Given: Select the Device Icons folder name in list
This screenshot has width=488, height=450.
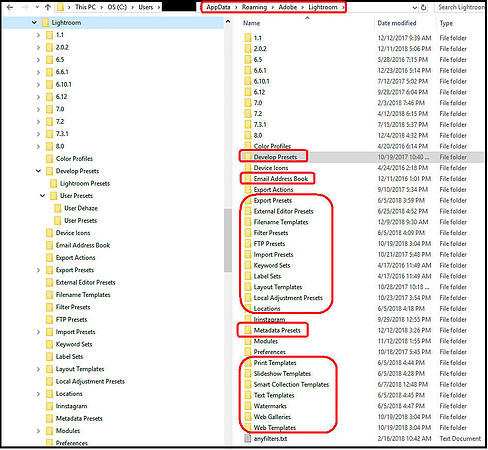Looking at the screenshot, I should [x=271, y=168].
